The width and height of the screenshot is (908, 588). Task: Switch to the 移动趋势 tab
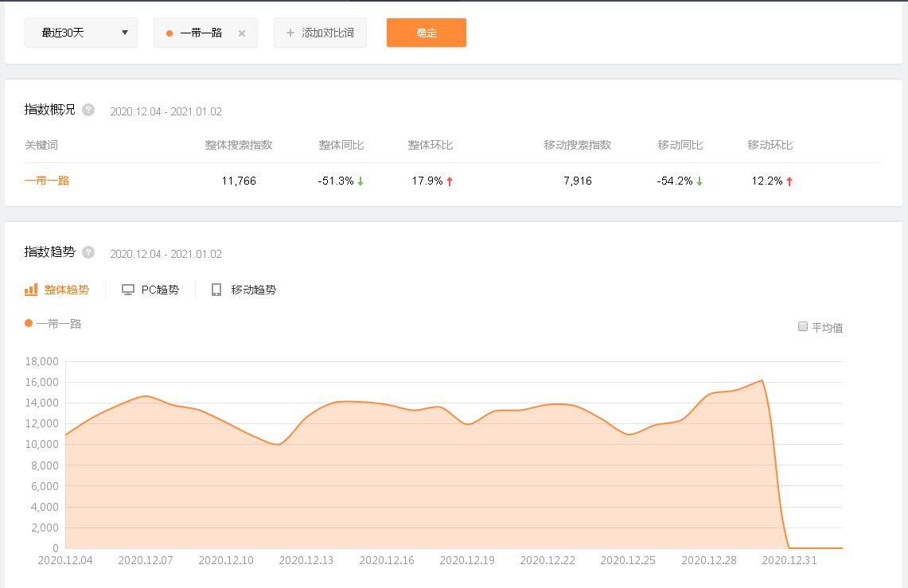[253, 290]
